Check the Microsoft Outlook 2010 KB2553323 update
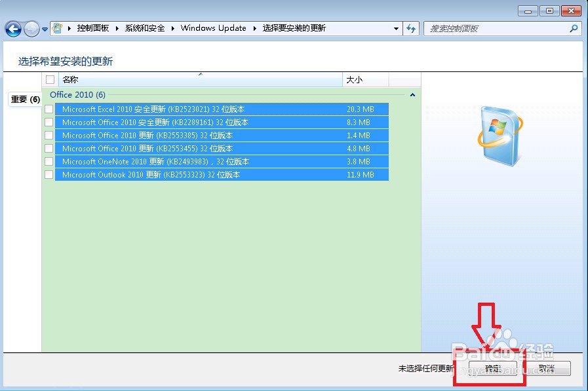Screen dimensions: 588x391 click(x=50, y=175)
